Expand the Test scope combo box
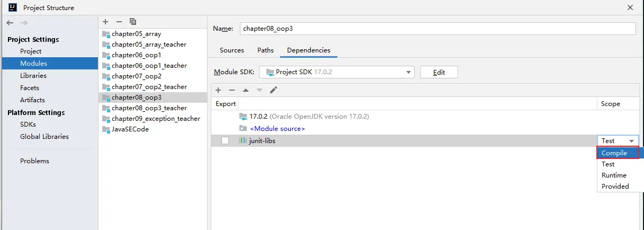The image size is (644, 230). click(x=618, y=140)
